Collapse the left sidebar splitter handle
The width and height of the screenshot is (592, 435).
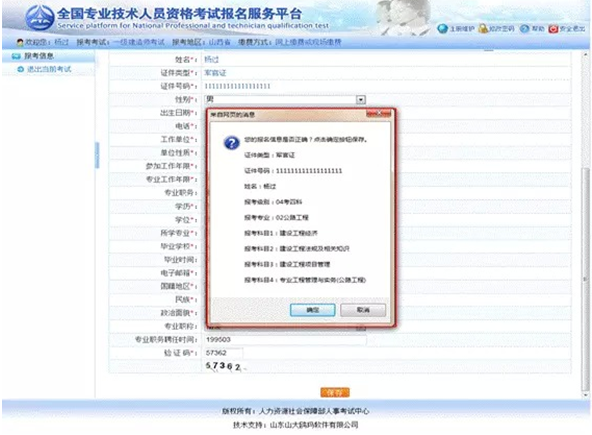(97, 155)
